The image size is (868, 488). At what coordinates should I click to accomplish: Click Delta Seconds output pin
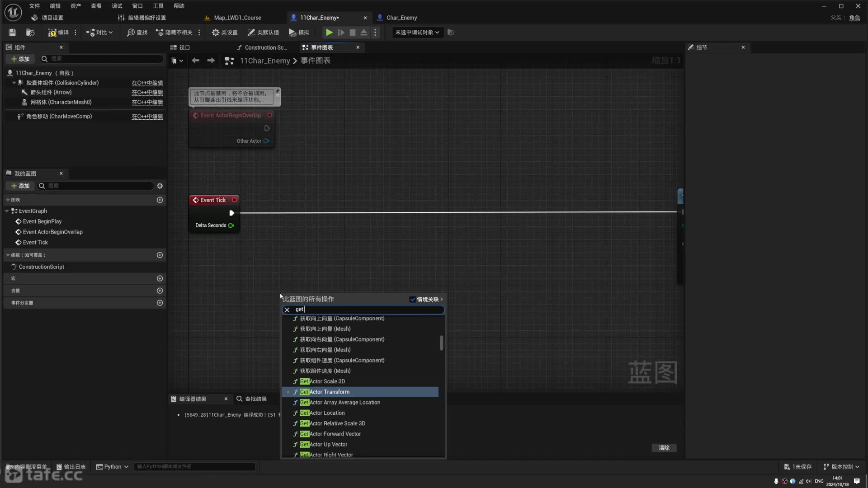(231, 225)
